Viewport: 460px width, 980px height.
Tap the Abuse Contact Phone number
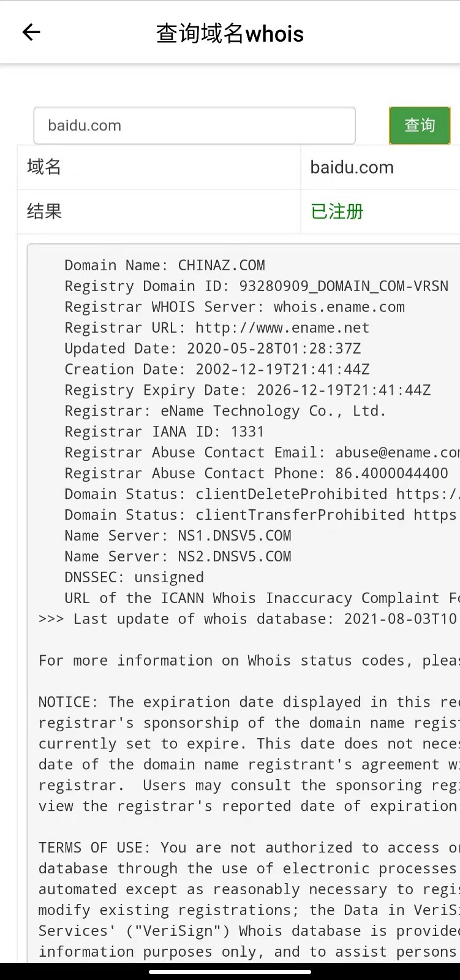391,474
